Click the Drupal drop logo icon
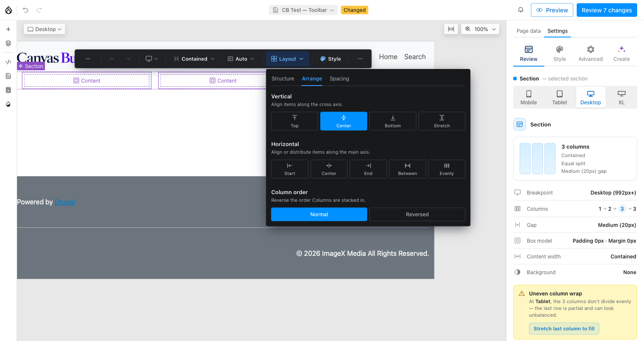Screen dimensions: 644x341 tap(8, 10)
